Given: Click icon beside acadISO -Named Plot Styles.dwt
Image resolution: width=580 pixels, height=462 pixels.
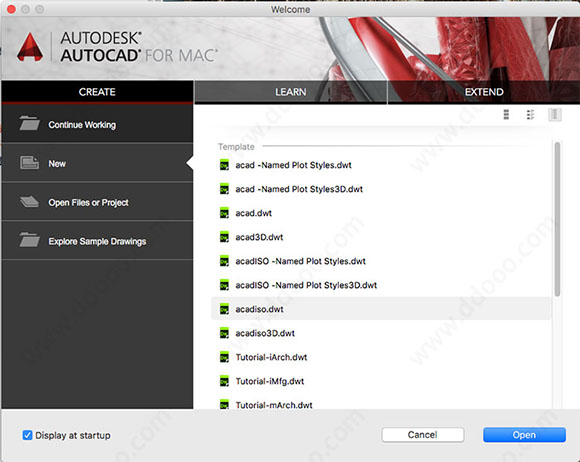Looking at the screenshot, I should coord(224,261).
